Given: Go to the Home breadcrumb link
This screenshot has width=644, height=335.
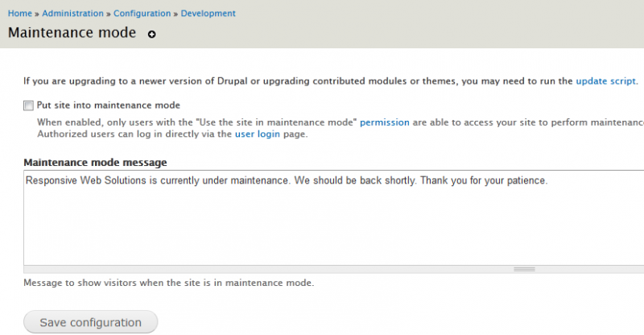Looking at the screenshot, I should pos(19,13).
